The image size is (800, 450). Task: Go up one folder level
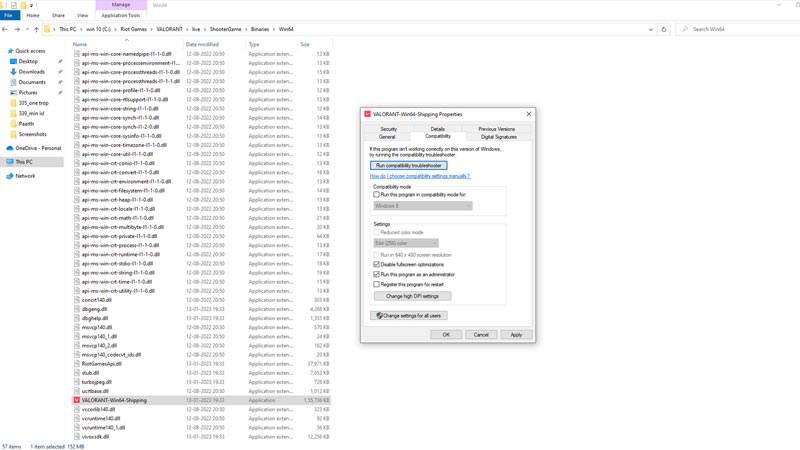(36, 29)
